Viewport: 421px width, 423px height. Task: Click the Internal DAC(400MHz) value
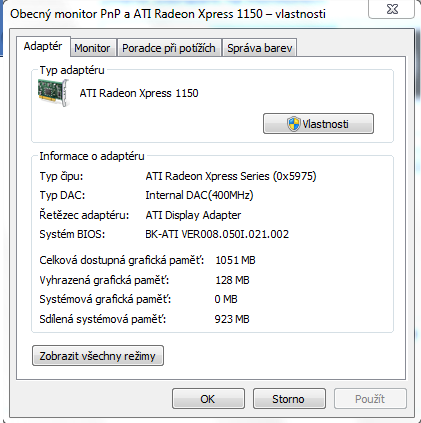[x=199, y=195]
